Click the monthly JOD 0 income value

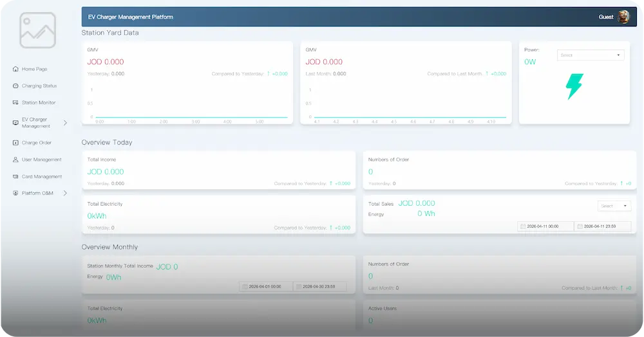(x=167, y=267)
